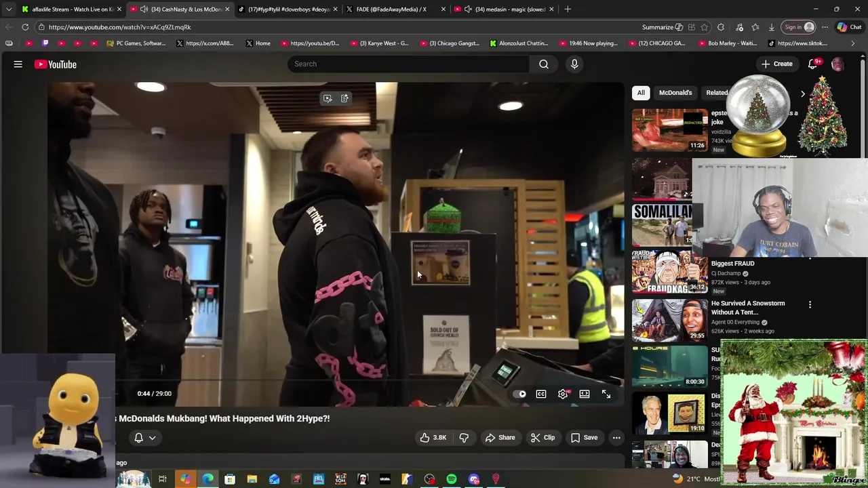
Task: Open browser settings and more ellipsis
Action: click(825, 27)
